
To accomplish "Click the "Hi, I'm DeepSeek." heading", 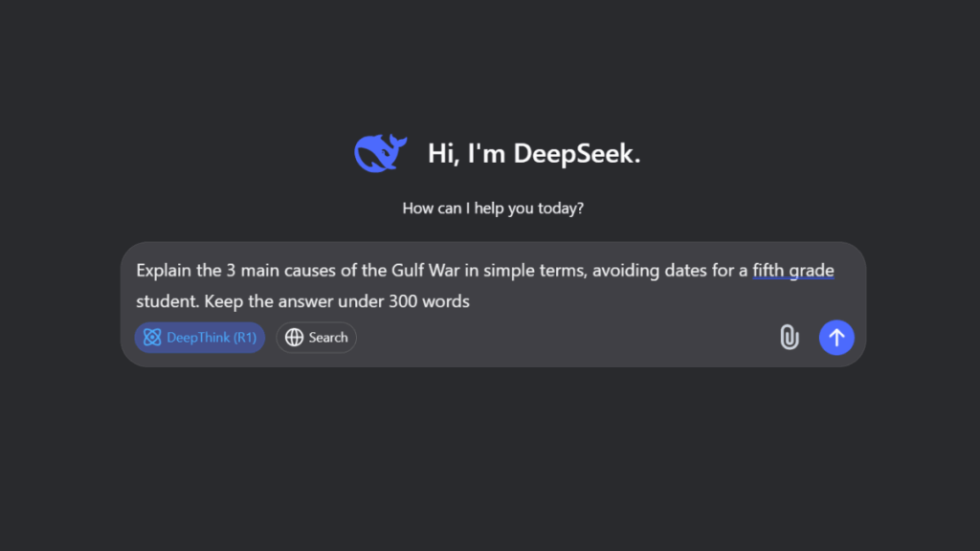I will point(534,154).
